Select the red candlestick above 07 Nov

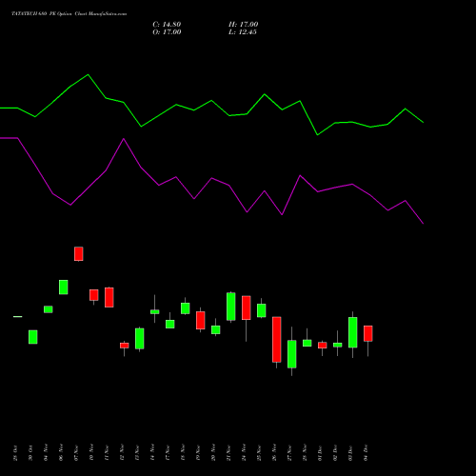tap(79, 254)
